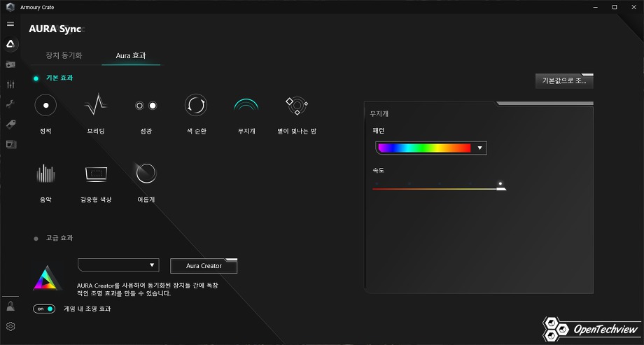This screenshot has height=345, width=644.
Task: Click the Armoury Crate title bar logo
Action: pyautogui.click(x=10, y=7)
